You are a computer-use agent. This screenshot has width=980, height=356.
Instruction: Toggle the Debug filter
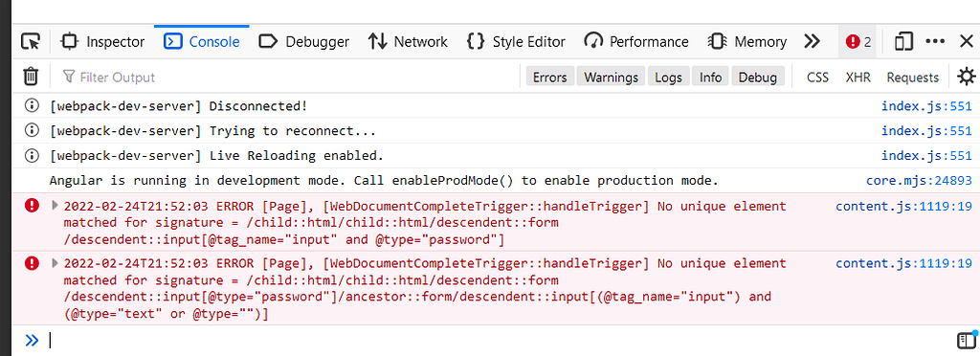[x=758, y=77]
